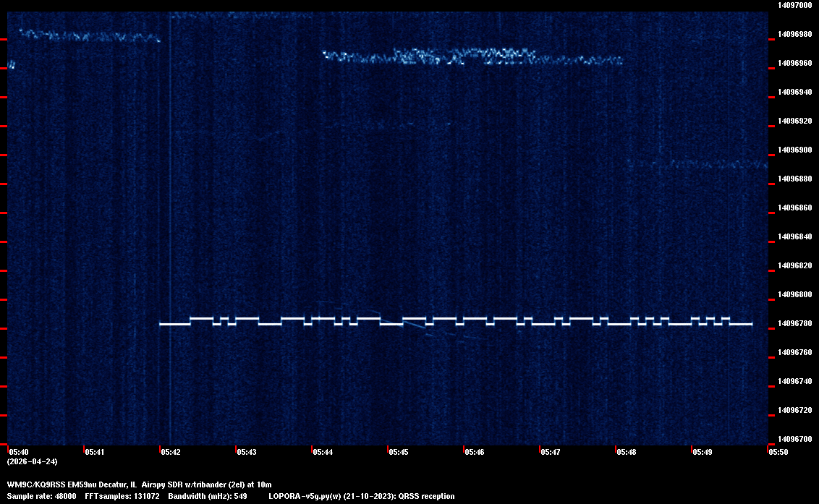Click the upper-left noisy trace near 14096980

pos(87,35)
